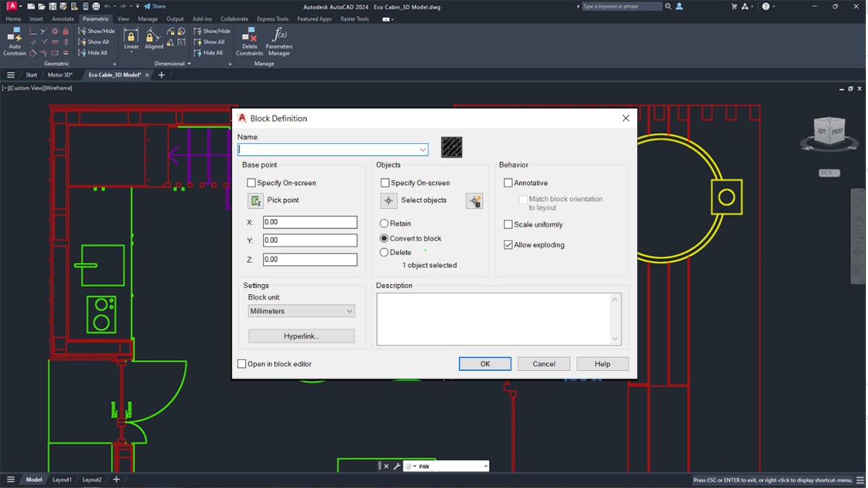Open the Parameters Manager
This screenshot has width=868, height=488.
(278, 42)
